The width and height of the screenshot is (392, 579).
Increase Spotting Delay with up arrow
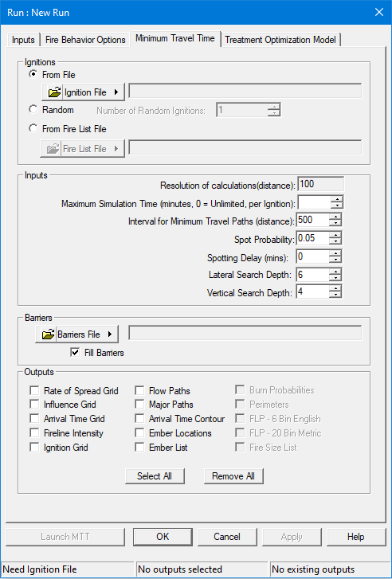335,253
